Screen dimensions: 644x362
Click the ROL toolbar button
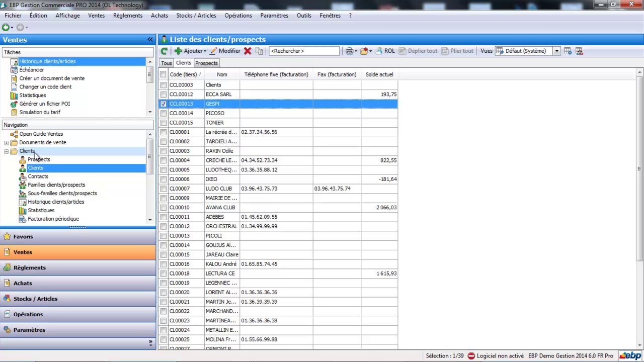click(385, 51)
